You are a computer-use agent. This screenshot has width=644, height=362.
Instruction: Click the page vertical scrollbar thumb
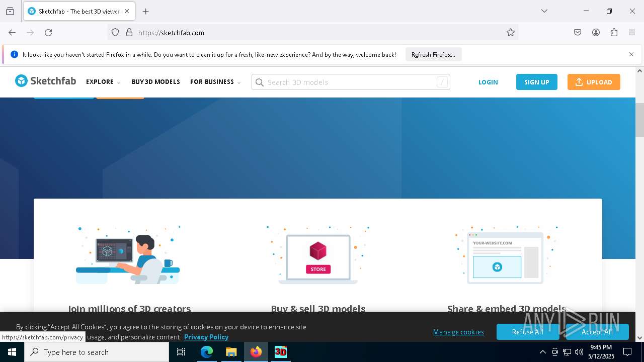(x=639, y=120)
